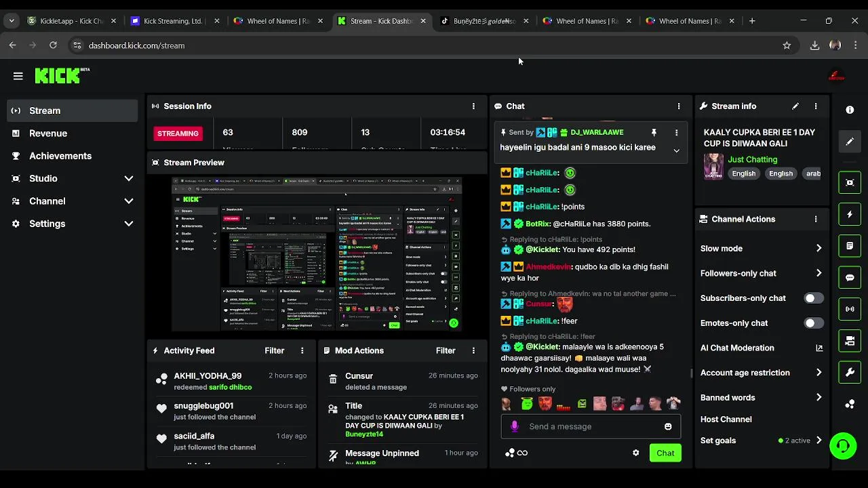Click the wrench tools icon in right sidebar

coord(850,372)
